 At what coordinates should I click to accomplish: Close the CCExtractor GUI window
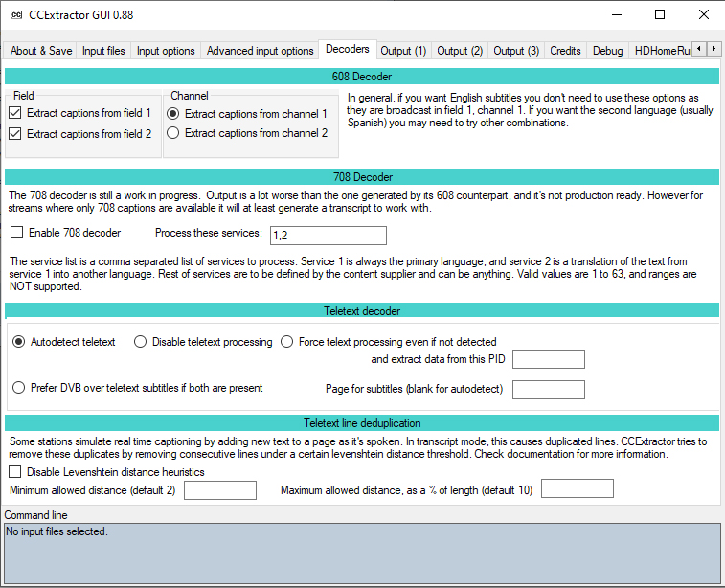point(703,14)
